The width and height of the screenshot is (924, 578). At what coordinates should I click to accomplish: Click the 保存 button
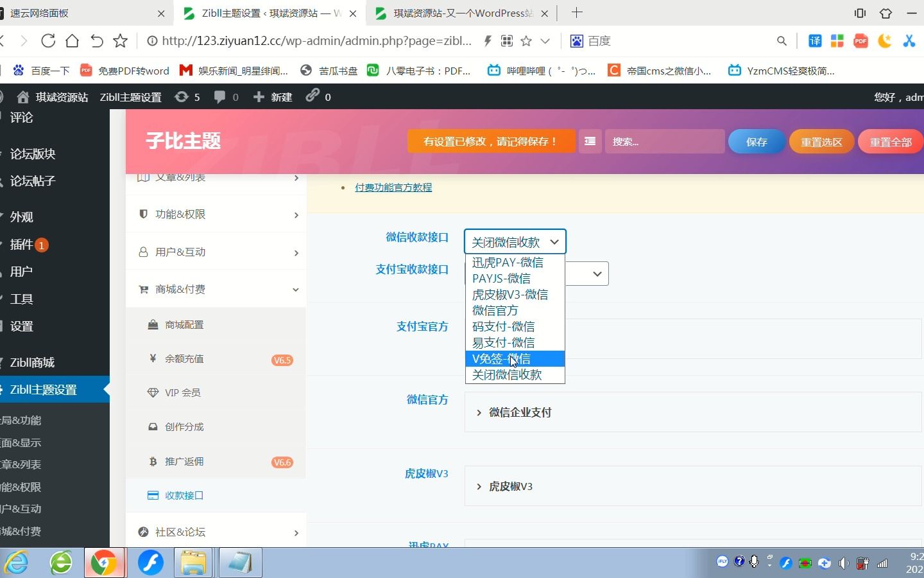pos(757,142)
